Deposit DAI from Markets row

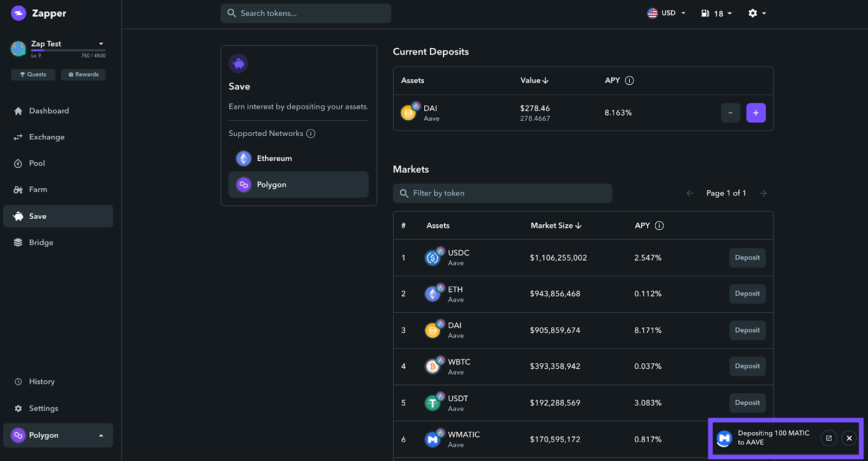tap(747, 330)
